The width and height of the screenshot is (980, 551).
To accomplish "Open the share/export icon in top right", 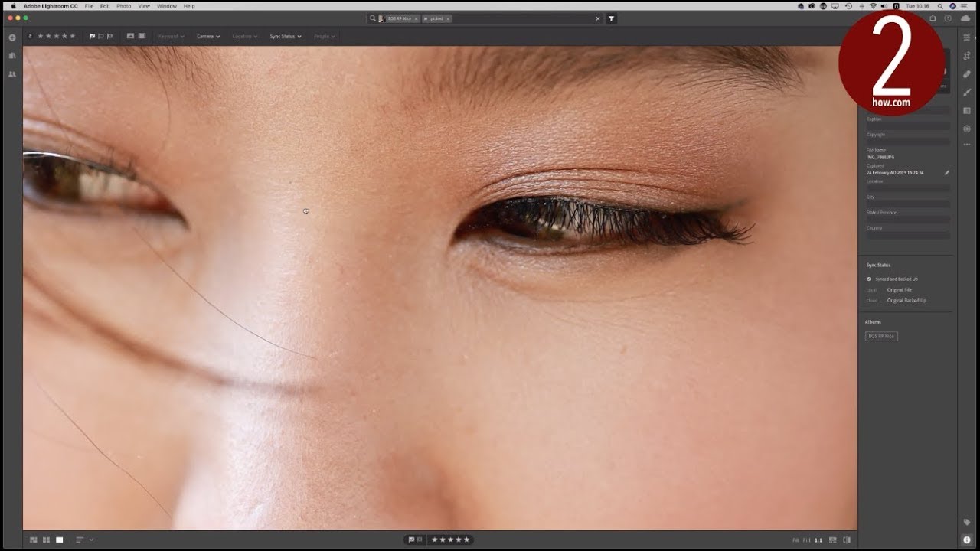I will point(933,18).
